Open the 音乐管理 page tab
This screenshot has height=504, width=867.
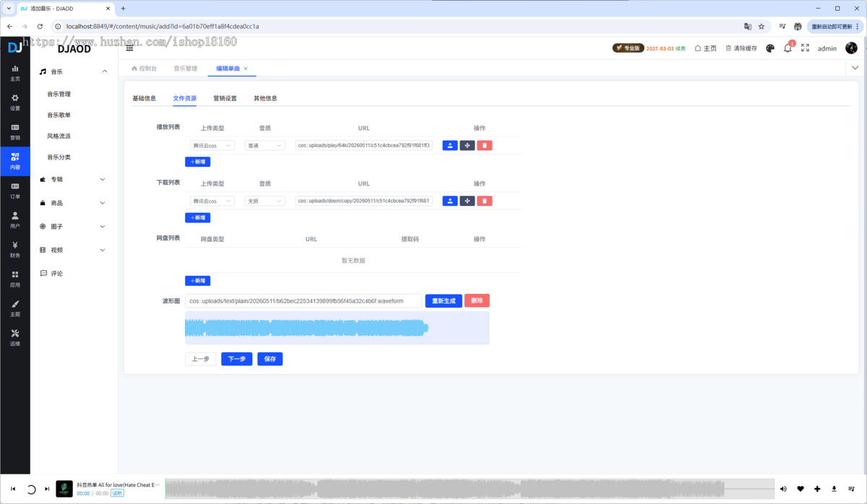[x=186, y=69]
